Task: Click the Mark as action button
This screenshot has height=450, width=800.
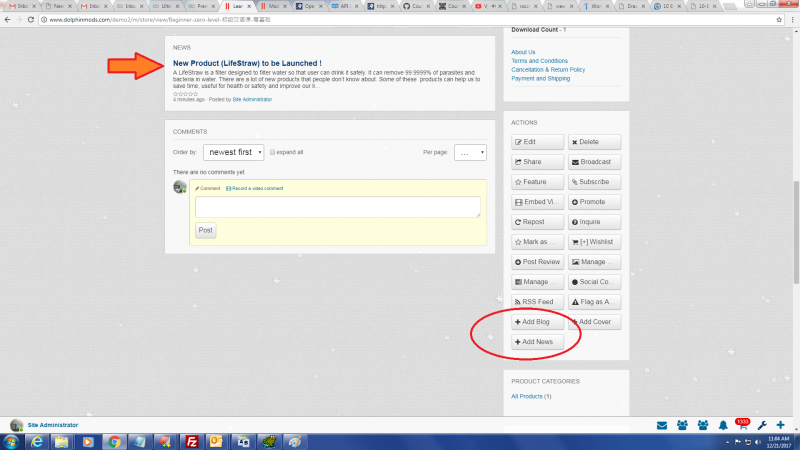Action: click(x=537, y=242)
